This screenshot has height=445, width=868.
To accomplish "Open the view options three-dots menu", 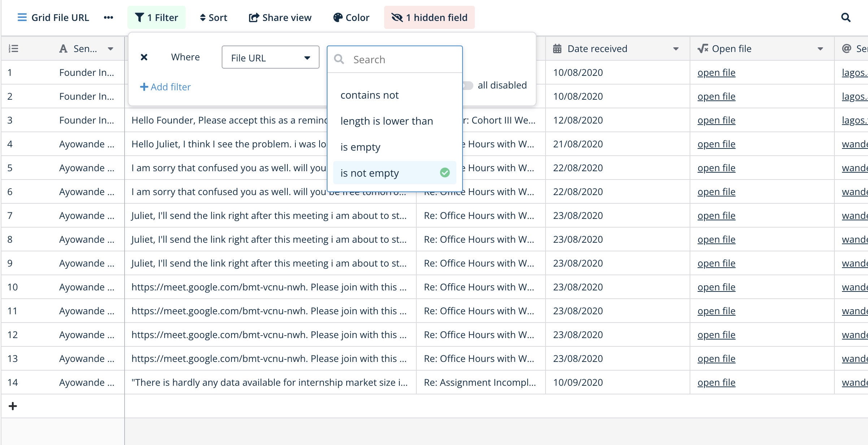I will click(x=108, y=17).
